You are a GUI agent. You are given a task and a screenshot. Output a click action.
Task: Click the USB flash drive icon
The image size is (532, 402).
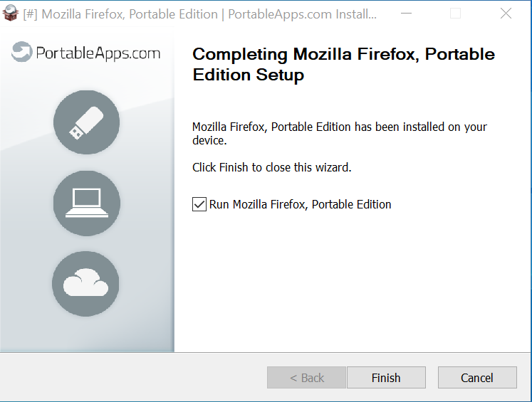[86, 122]
